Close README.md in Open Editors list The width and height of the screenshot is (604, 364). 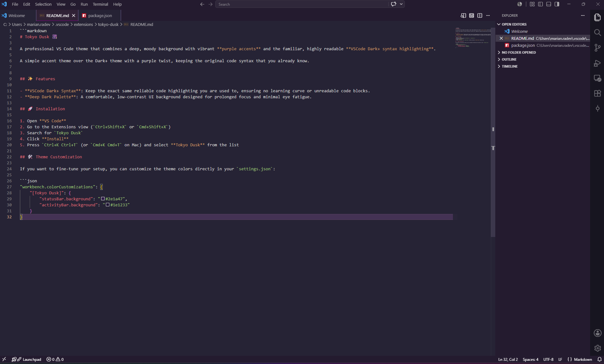pyautogui.click(x=501, y=38)
